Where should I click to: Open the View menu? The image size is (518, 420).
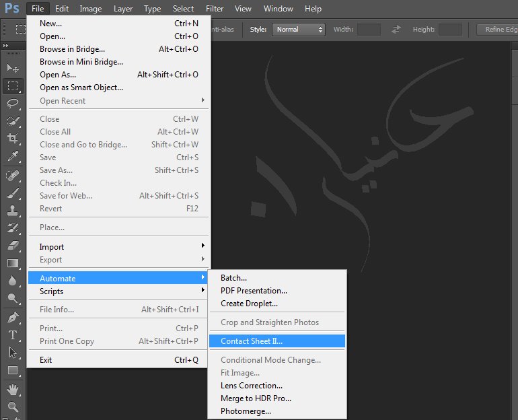243,9
